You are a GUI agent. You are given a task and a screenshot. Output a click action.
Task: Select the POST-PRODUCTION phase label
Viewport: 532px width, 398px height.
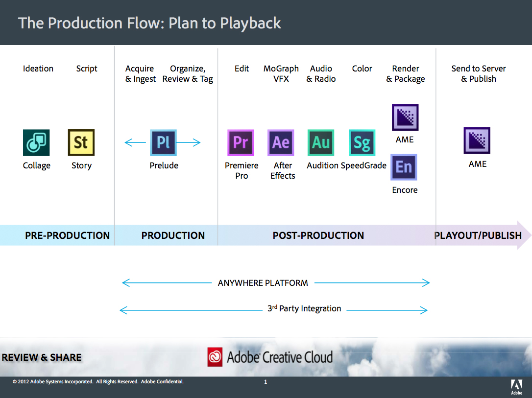318,235
